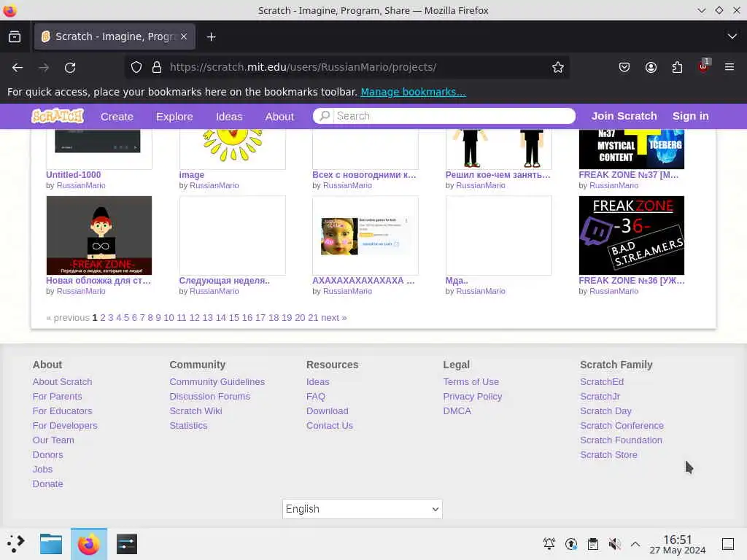Open the Terms of Use link
This screenshot has width=747, height=560.
pyautogui.click(x=471, y=382)
